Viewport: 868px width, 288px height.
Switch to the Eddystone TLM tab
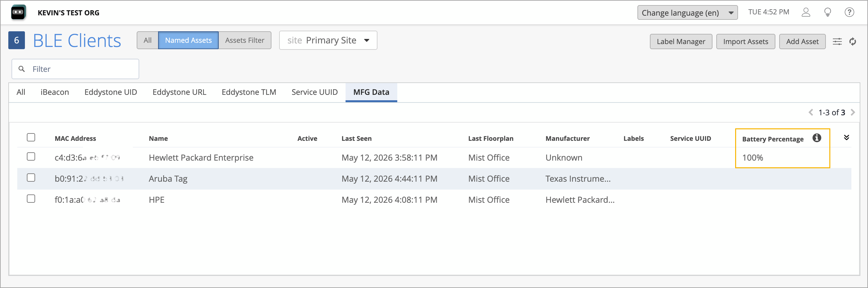tap(249, 92)
